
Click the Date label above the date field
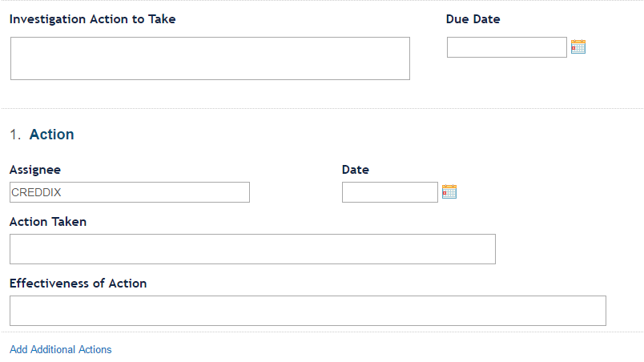356,170
